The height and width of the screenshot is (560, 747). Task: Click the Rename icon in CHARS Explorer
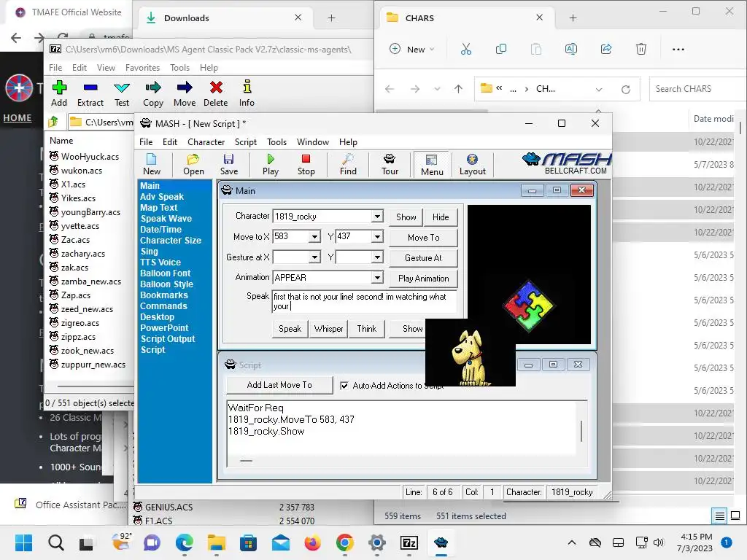570,49
